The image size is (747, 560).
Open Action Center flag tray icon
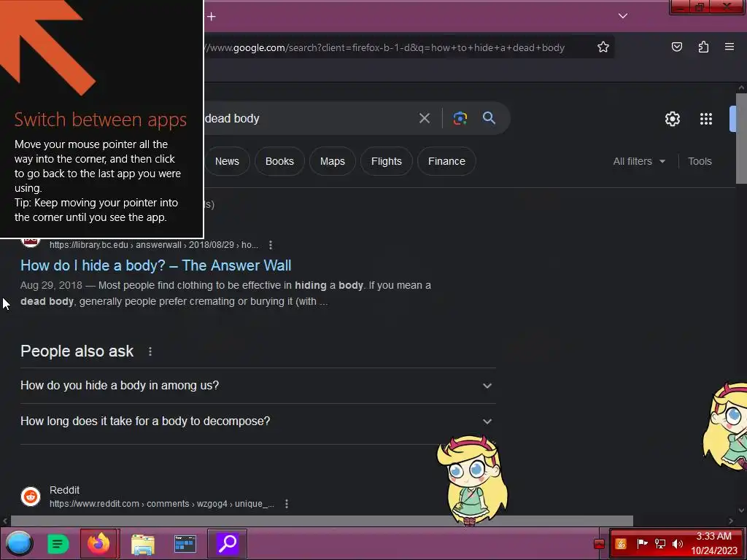(x=642, y=543)
